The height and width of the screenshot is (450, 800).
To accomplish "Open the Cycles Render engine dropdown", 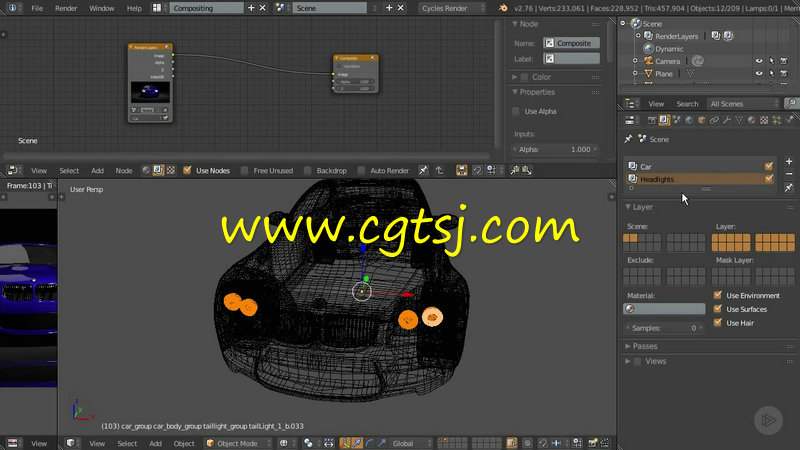I will (x=452, y=8).
